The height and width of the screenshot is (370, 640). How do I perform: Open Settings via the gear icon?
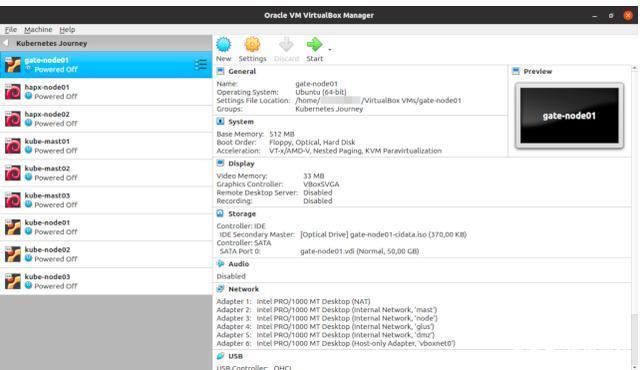tap(252, 44)
